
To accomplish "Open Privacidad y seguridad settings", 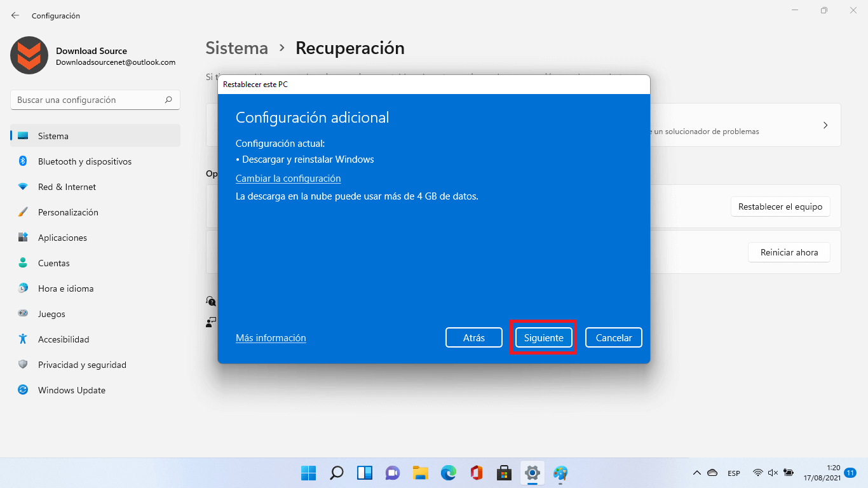I will [95, 365].
